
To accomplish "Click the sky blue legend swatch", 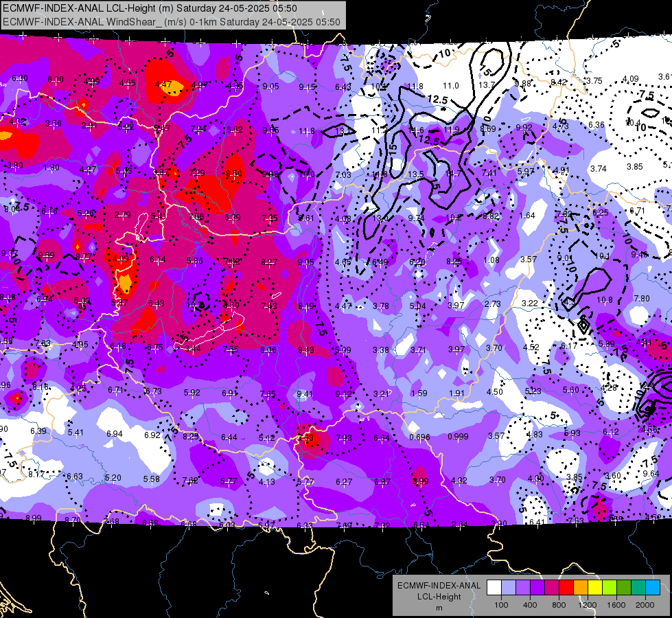I will pos(653,588).
